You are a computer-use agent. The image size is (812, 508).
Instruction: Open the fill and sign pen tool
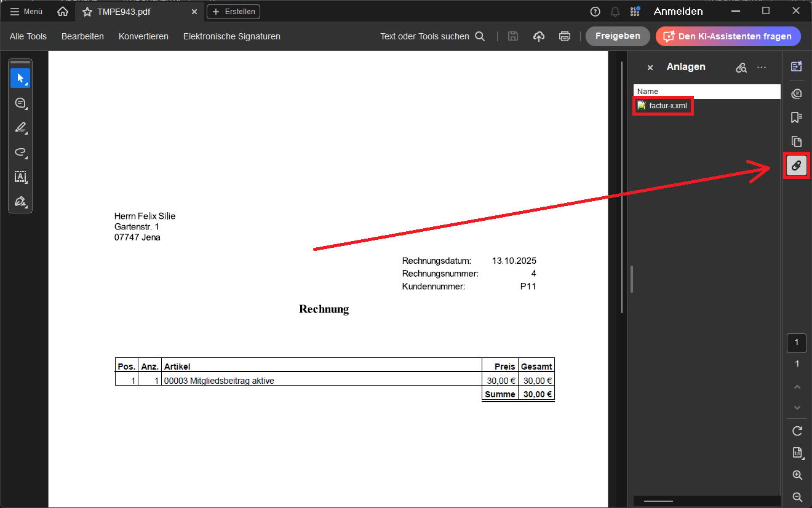20,202
